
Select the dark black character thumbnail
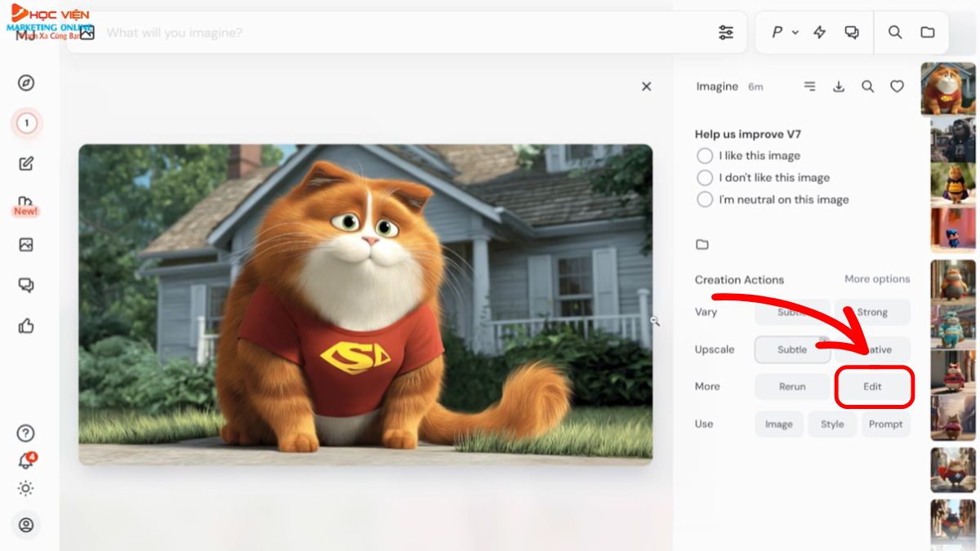pyautogui.click(x=953, y=139)
